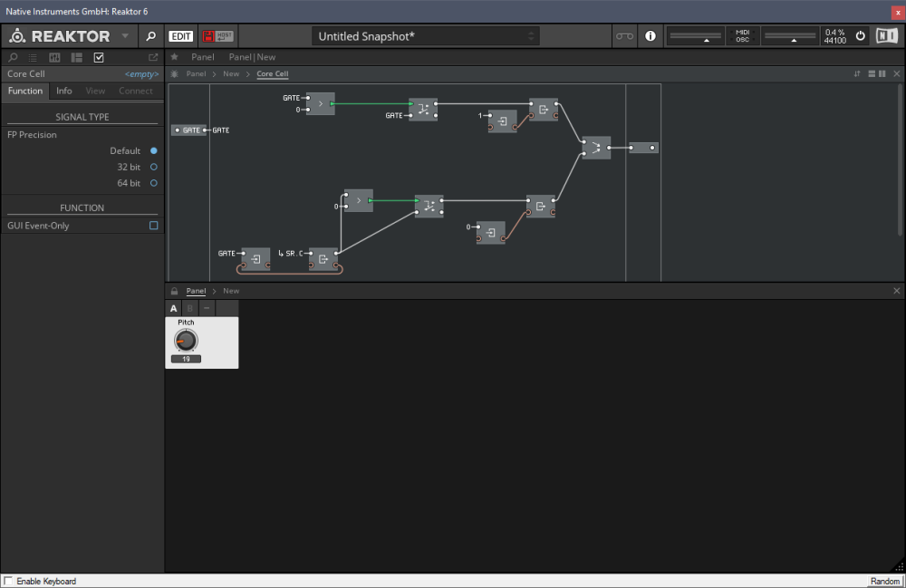Select horizontal split view icon
The width and height of the screenshot is (906, 588).
(x=872, y=74)
